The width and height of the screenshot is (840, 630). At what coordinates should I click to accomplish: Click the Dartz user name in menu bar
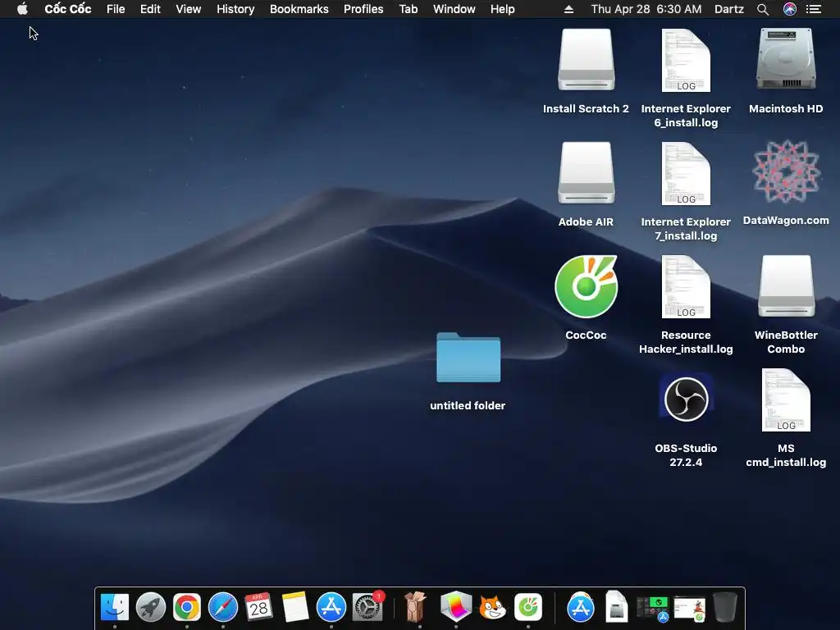pos(729,9)
